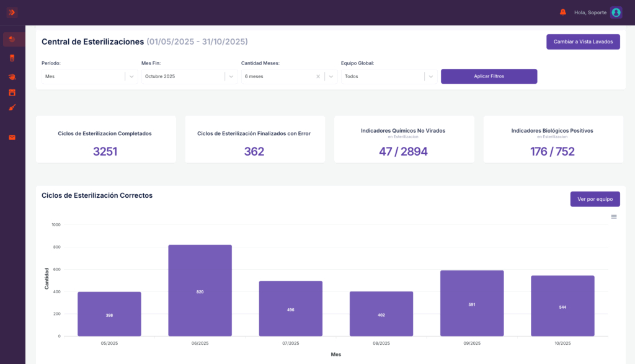Image resolution: width=635 pixels, height=364 pixels.
Task: Click Ver por equipo button
Action: pyautogui.click(x=595, y=199)
